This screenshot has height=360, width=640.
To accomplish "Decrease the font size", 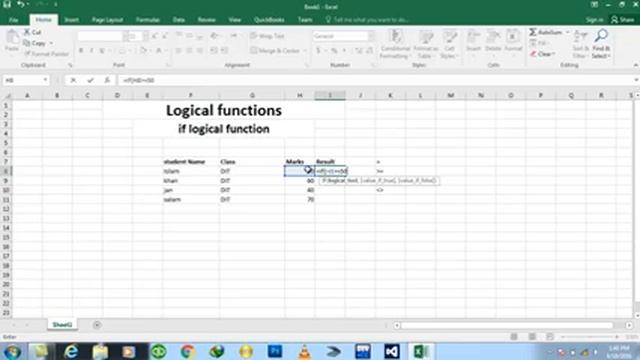I will tap(165, 36).
